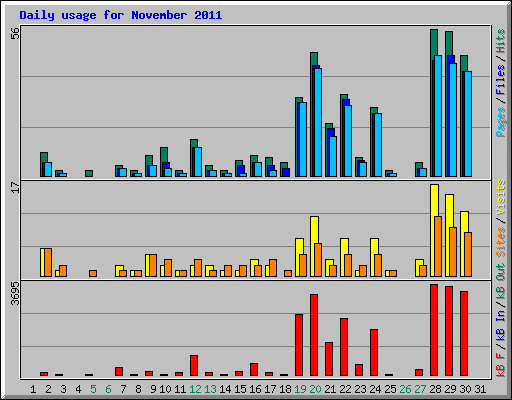Click the red kB bar for day 12
512x400 pixels.
coord(194,366)
